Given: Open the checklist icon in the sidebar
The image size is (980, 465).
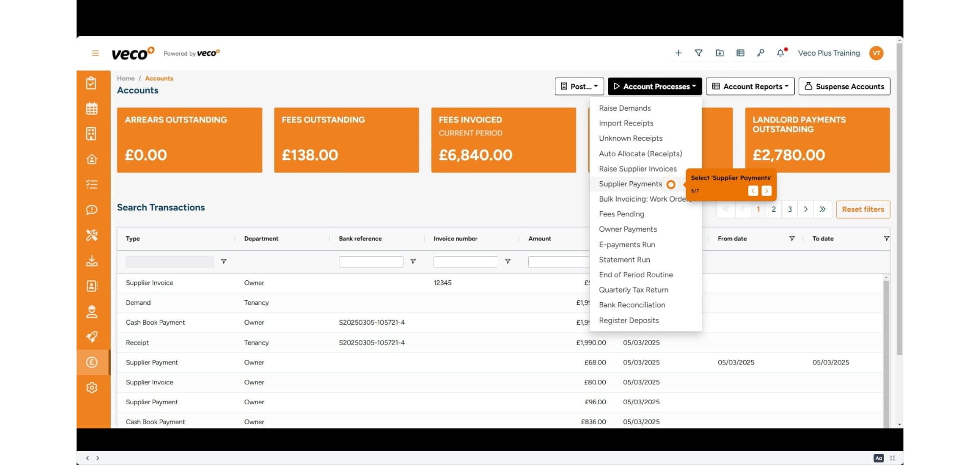Looking at the screenshot, I should click(x=92, y=184).
